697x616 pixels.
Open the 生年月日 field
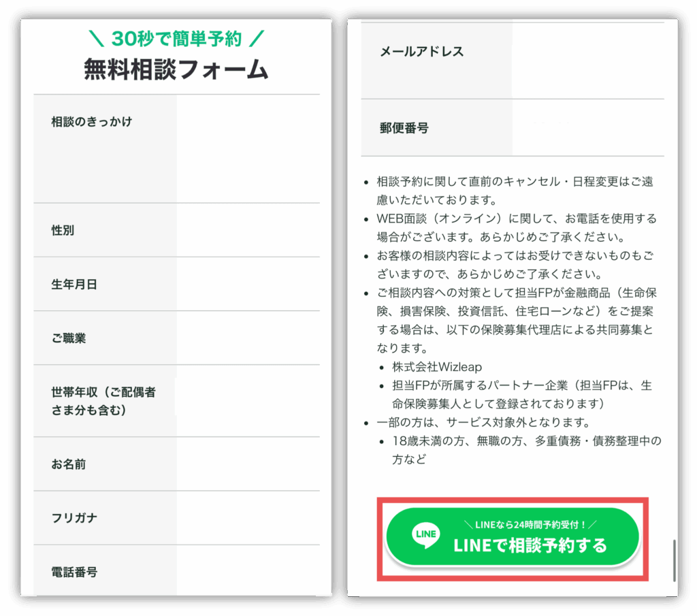248,284
